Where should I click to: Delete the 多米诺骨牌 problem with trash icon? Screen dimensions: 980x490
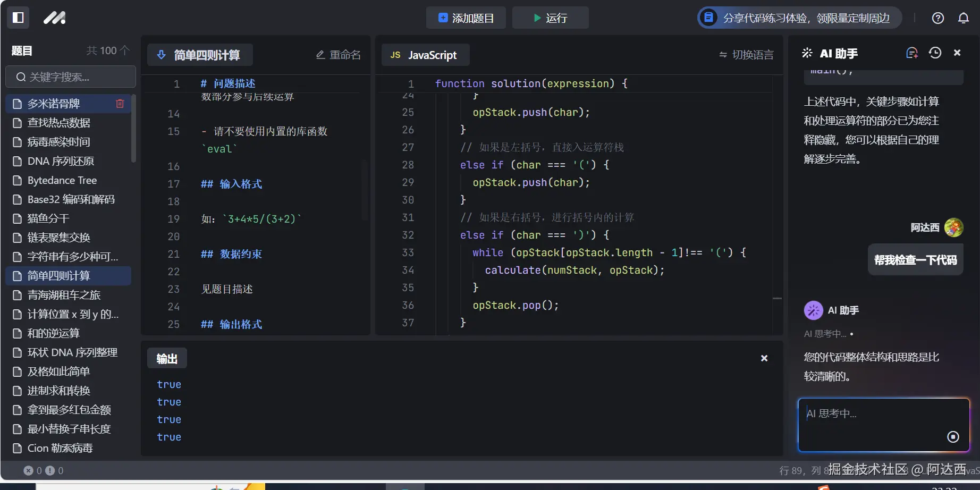[120, 104]
